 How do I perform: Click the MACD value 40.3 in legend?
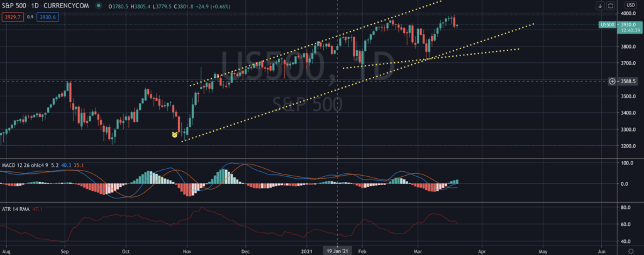[67, 165]
